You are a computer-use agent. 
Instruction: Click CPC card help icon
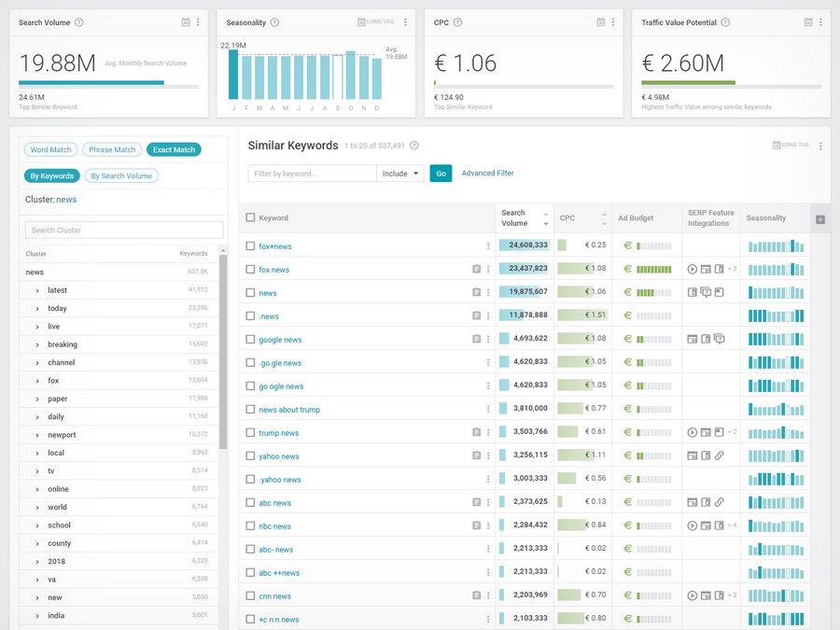coord(457,22)
